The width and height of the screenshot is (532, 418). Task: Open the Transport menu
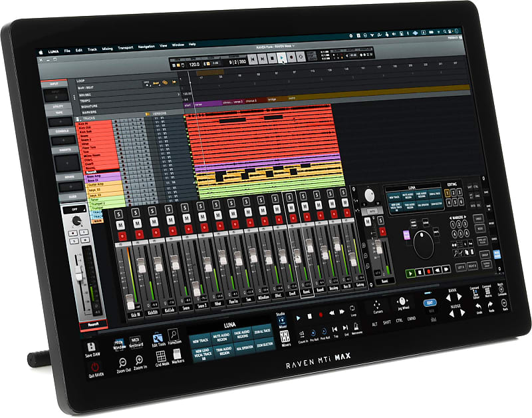[x=124, y=47]
